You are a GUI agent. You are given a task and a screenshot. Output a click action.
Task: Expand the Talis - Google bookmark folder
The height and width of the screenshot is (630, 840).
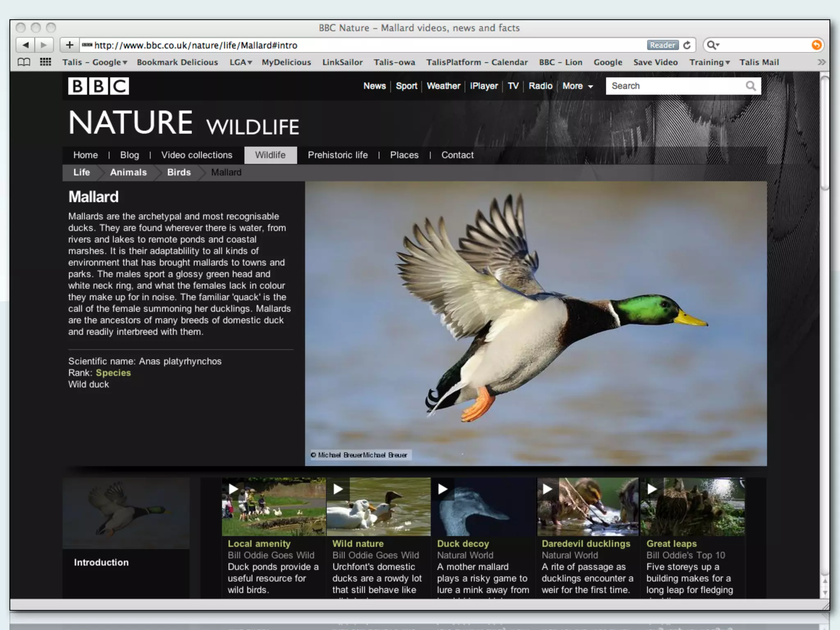click(x=95, y=62)
